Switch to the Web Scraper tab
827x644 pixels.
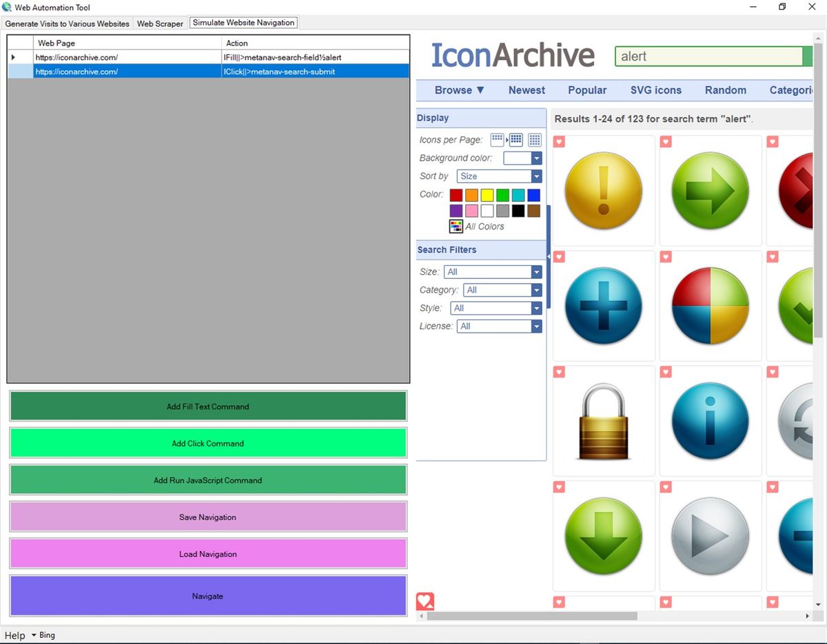click(160, 23)
